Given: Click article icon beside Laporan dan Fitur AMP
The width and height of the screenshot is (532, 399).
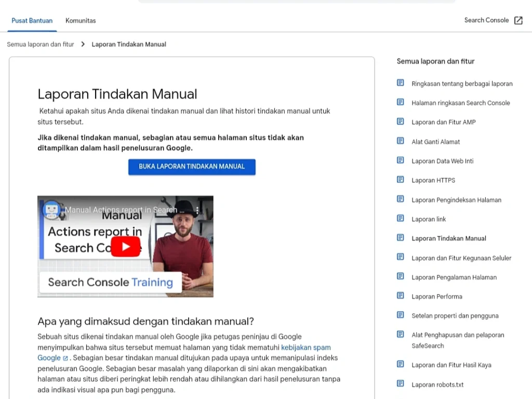Looking at the screenshot, I should 401,122.
